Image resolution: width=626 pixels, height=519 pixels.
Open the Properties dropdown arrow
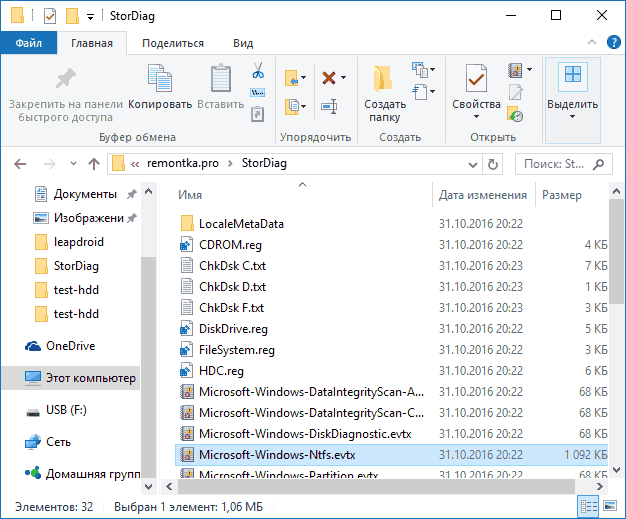[476, 117]
